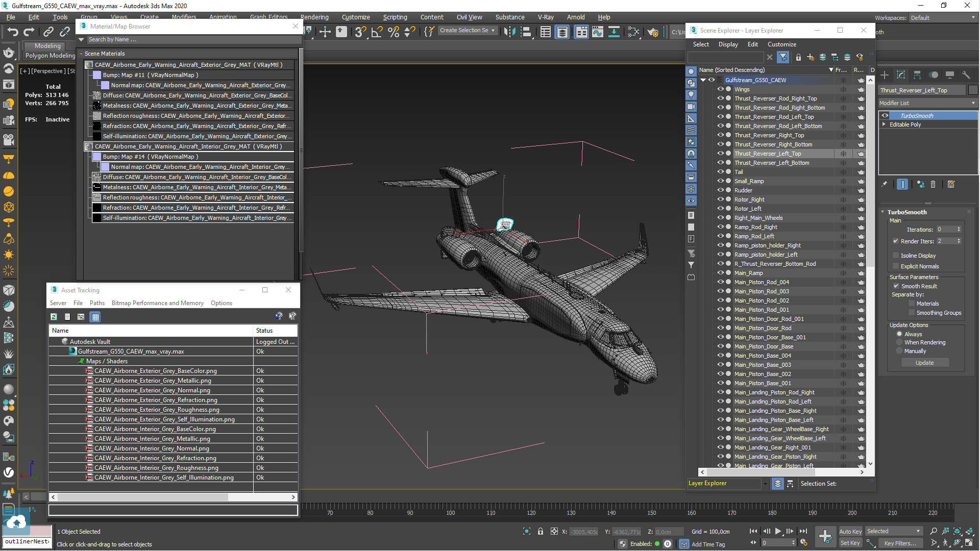Open the Paths menu in Asset Tracking
Image resolution: width=980 pixels, height=551 pixels.
[97, 303]
